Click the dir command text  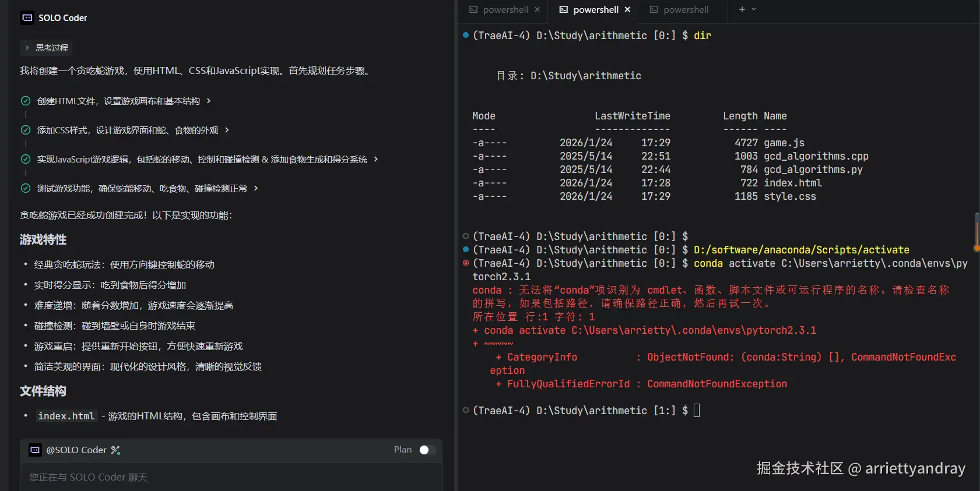[x=702, y=36]
